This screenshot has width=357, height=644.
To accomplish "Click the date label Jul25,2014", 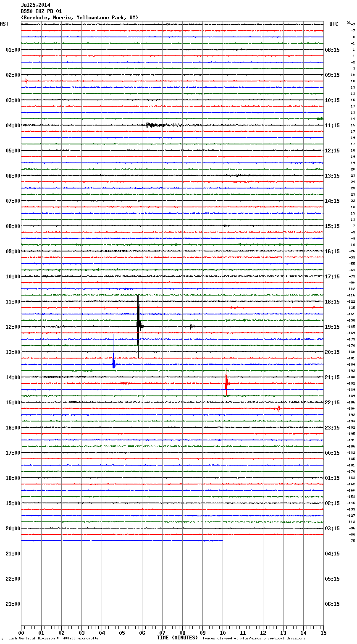I will pyautogui.click(x=36, y=5).
